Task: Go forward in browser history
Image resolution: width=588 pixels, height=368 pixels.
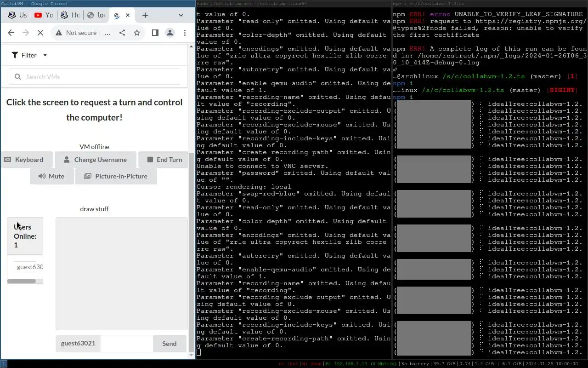Action: point(26,33)
